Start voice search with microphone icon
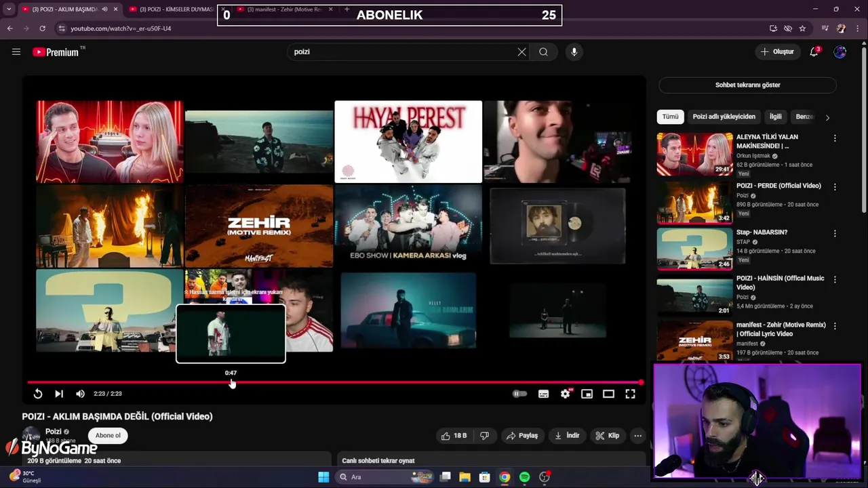 coord(574,52)
